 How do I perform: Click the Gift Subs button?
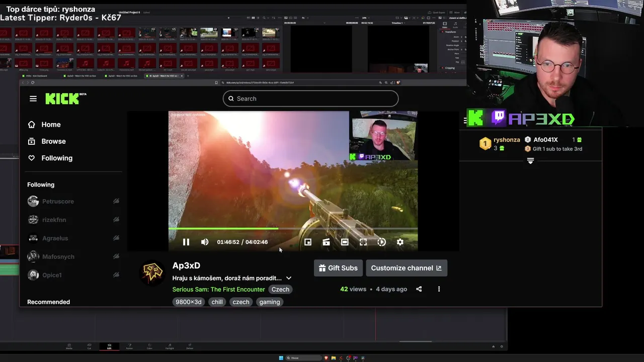click(338, 268)
